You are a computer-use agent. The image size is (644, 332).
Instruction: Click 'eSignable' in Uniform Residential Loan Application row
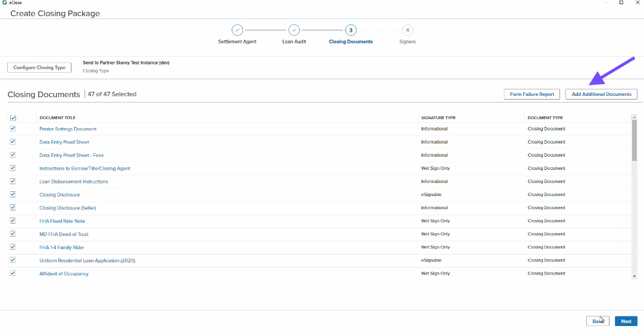pos(432,260)
